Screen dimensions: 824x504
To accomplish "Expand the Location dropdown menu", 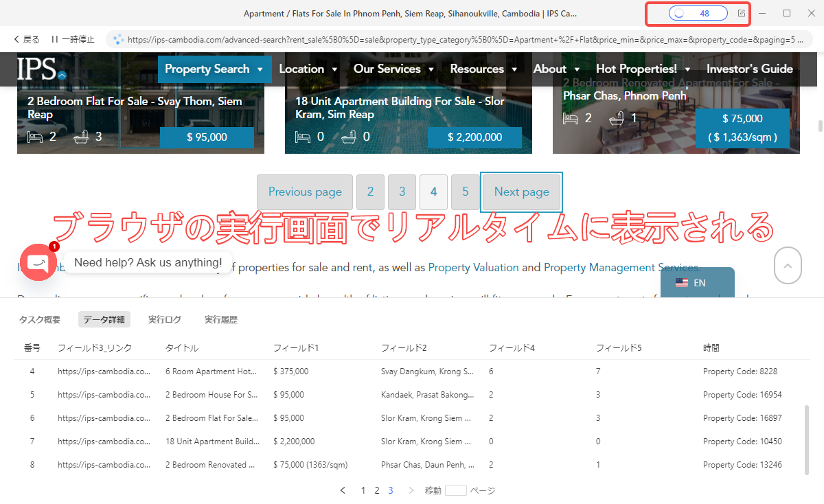I will pos(308,69).
